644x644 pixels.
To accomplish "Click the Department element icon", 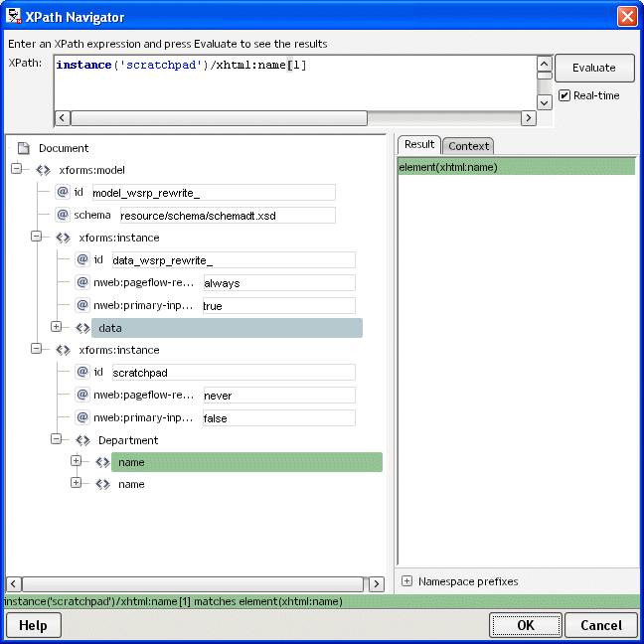I will [82, 440].
